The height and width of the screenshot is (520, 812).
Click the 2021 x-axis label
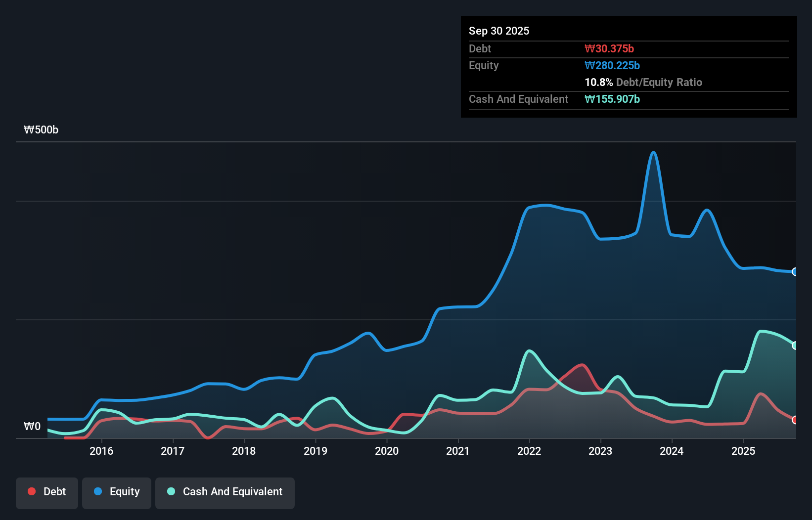(x=458, y=451)
